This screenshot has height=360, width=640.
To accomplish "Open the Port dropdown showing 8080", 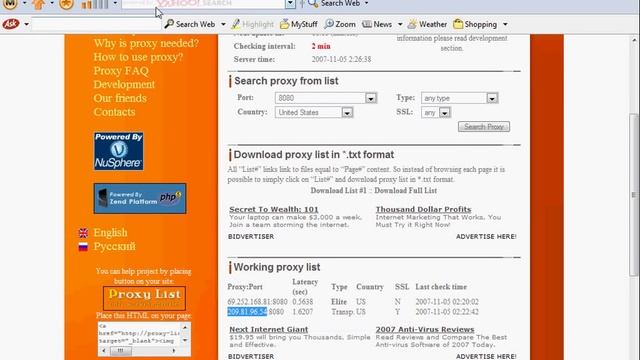I will point(325,98).
